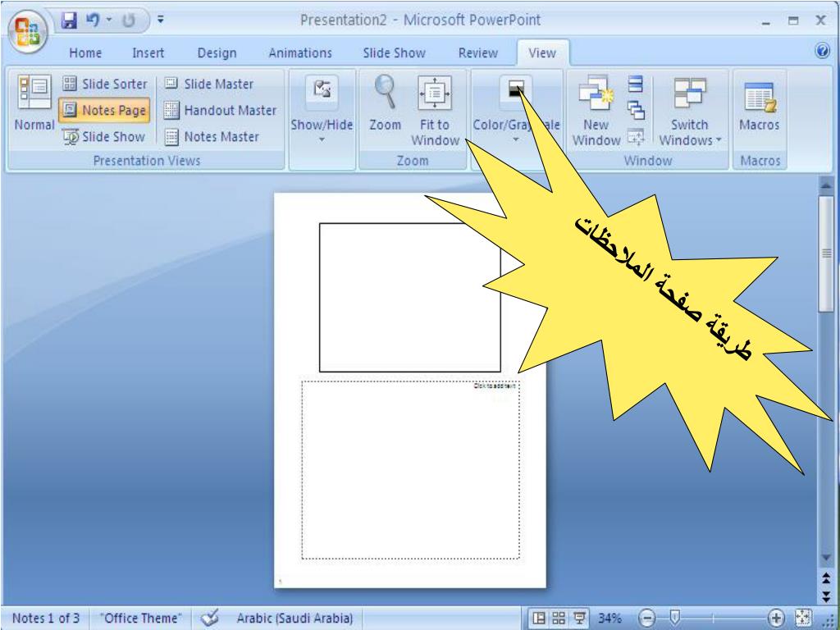Viewport: 840px width, 630px height.
Task: Click the slide image placeholder on notes page
Action: click(410, 297)
